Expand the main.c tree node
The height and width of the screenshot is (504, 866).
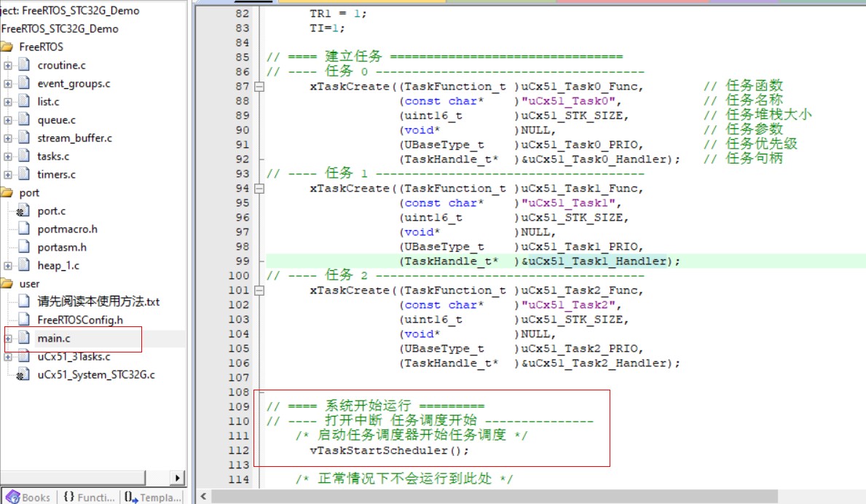click(8, 339)
